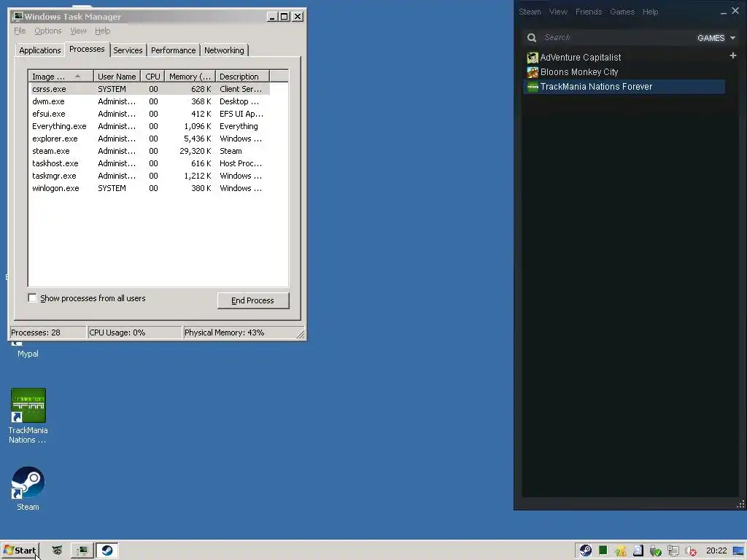Select the Steam desktop shortcut icon
Screen dimensions: 747x560
[28, 489]
